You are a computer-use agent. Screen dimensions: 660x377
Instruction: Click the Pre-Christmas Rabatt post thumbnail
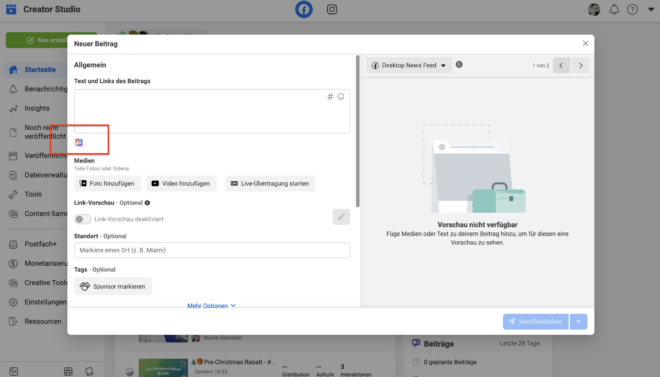tap(163, 367)
